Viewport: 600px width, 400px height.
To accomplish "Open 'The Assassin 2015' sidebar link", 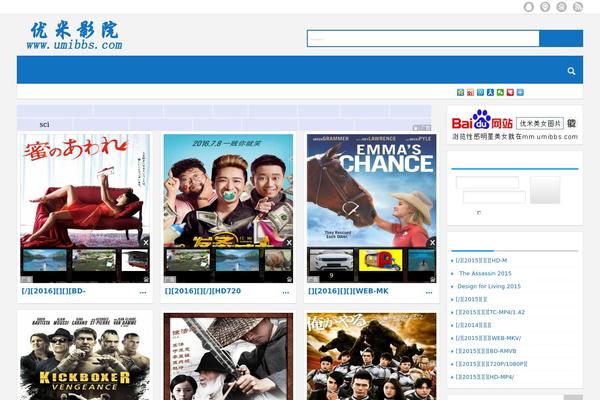I will pos(485,273).
